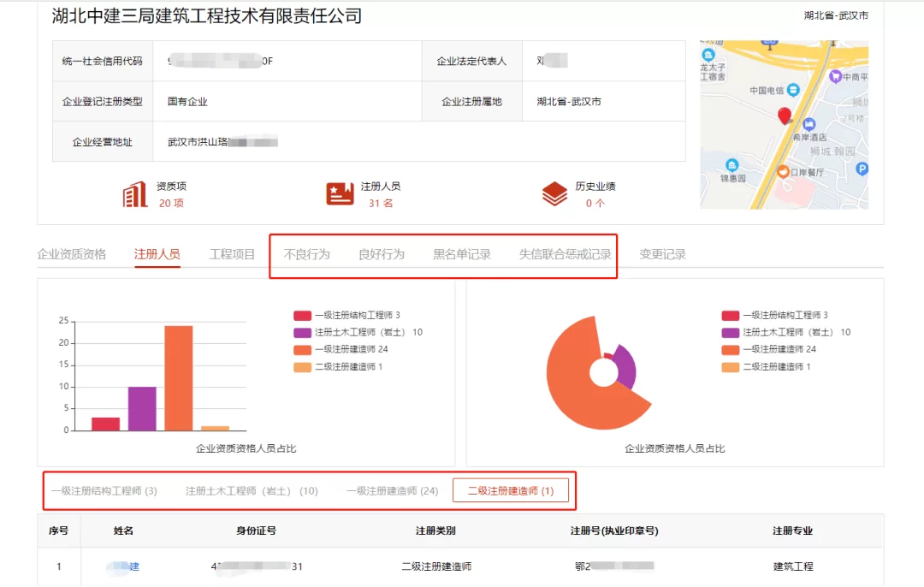The height and width of the screenshot is (587, 924).
Task: Click the tallest orange bar in bar chart
Action: coord(179,377)
